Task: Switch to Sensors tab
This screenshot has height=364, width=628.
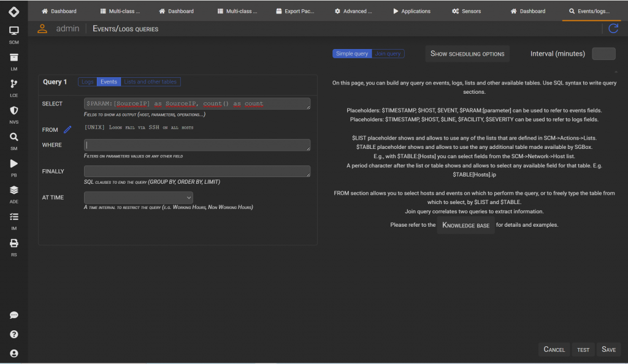Action: (466, 11)
